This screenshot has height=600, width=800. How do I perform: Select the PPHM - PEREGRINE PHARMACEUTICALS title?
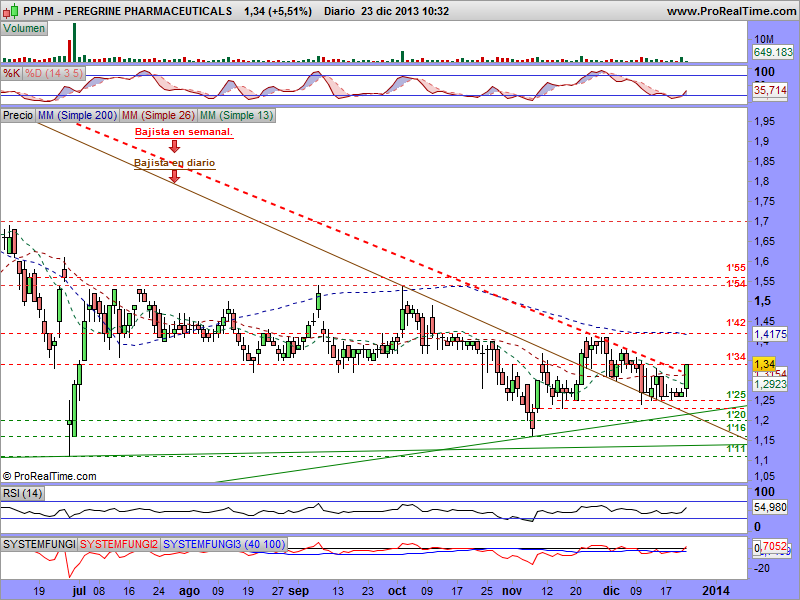point(128,11)
